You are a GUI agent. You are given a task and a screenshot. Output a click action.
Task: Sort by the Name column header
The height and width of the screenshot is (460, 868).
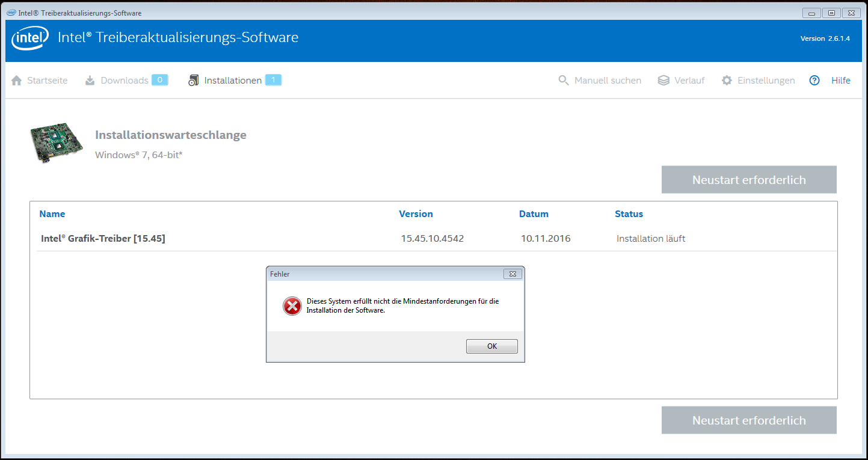pyautogui.click(x=52, y=214)
